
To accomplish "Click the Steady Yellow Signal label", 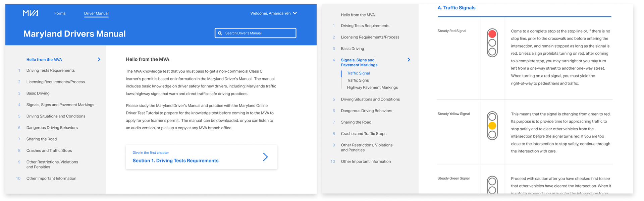I will pyautogui.click(x=453, y=114).
